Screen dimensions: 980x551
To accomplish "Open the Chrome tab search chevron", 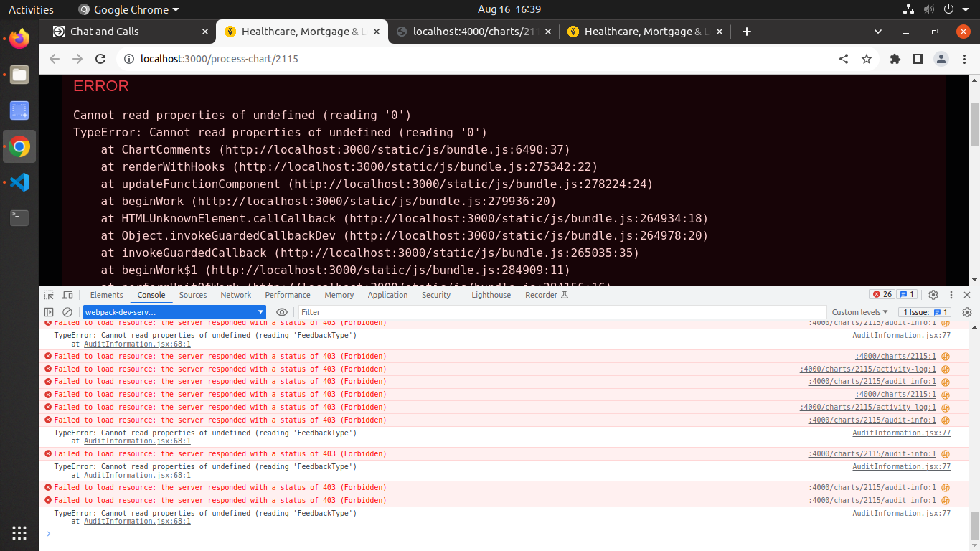I will pyautogui.click(x=878, y=32).
